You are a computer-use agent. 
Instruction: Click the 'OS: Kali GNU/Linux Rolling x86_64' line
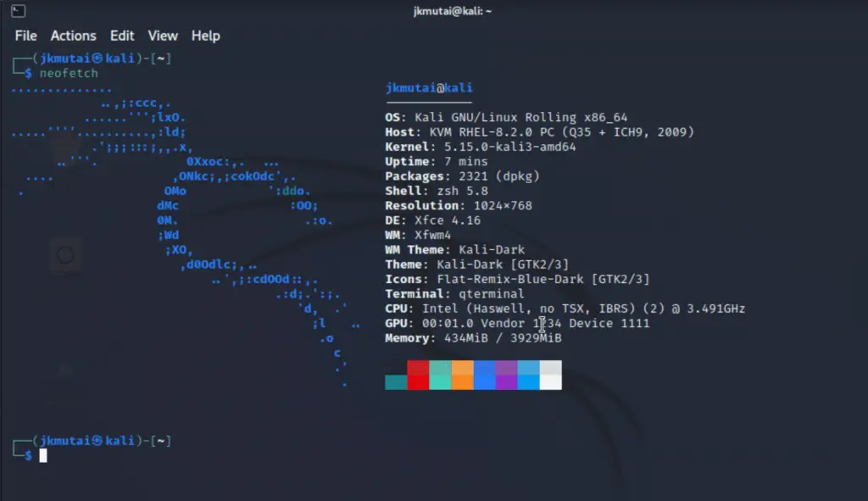tap(506, 117)
